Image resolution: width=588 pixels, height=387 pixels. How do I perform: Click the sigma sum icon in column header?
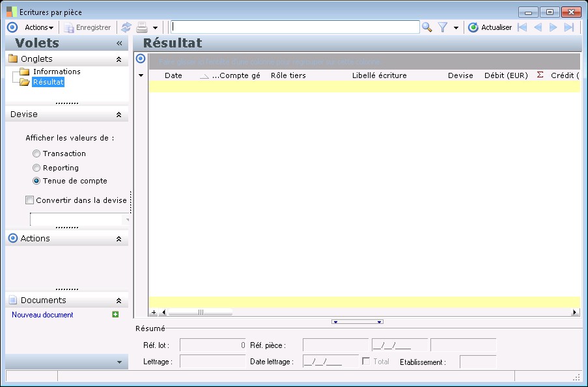(x=540, y=75)
